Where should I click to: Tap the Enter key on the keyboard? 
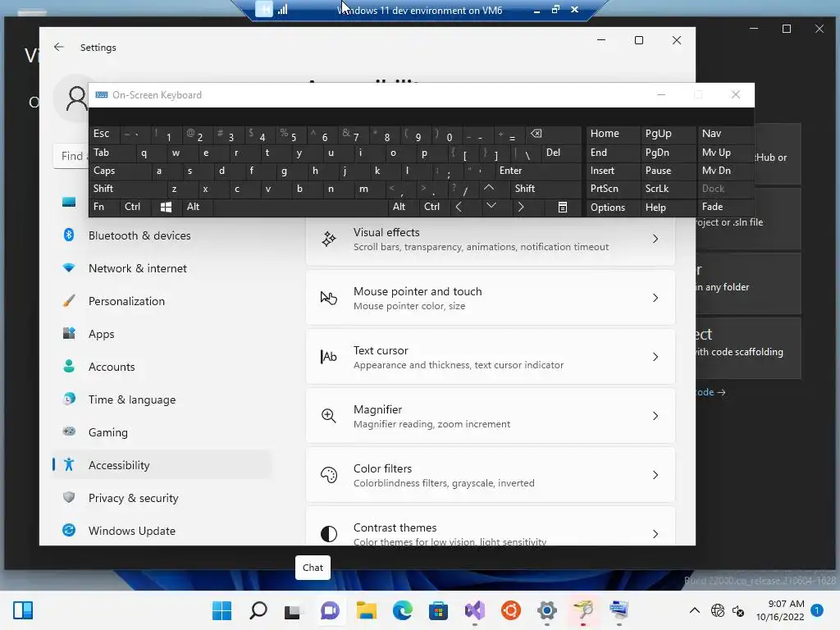click(x=537, y=171)
